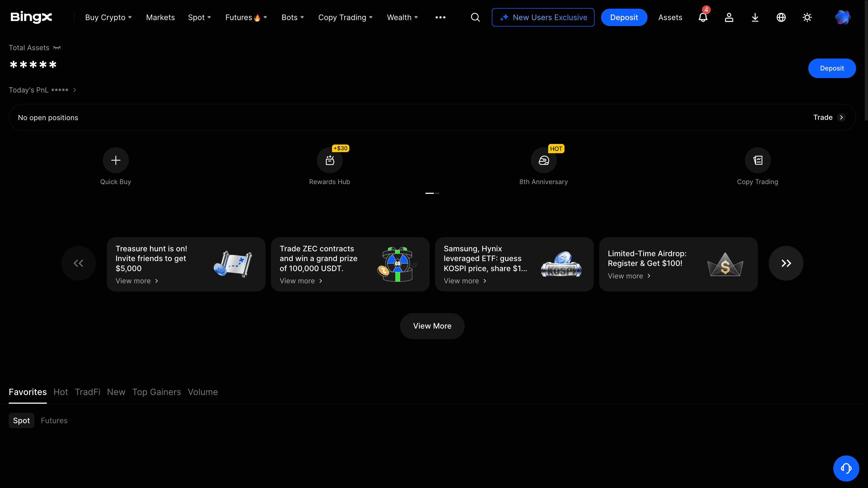Image resolution: width=868 pixels, height=488 pixels.
Task: Click the 8th Anniversary label
Action: [x=544, y=182]
